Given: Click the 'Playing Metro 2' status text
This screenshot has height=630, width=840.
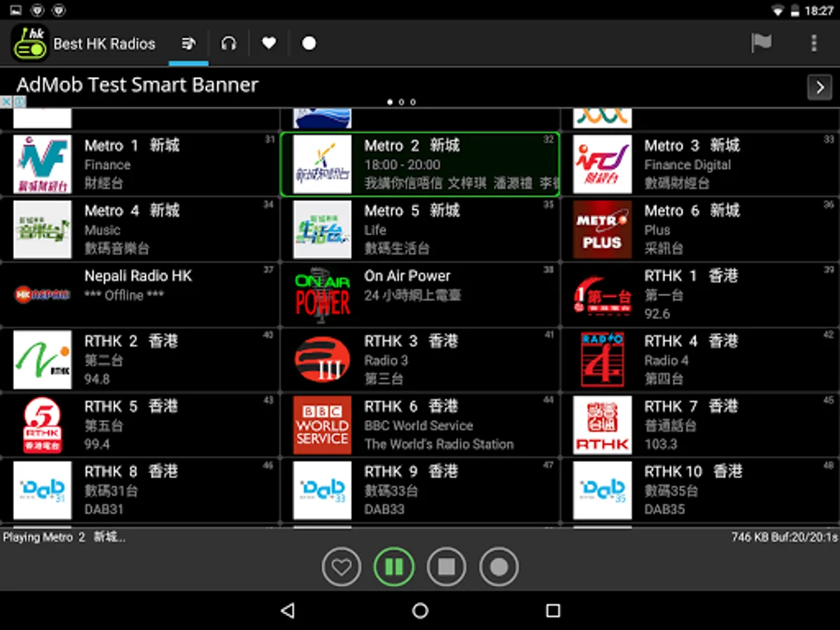Looking at the screenshot, I should [64, 538].
